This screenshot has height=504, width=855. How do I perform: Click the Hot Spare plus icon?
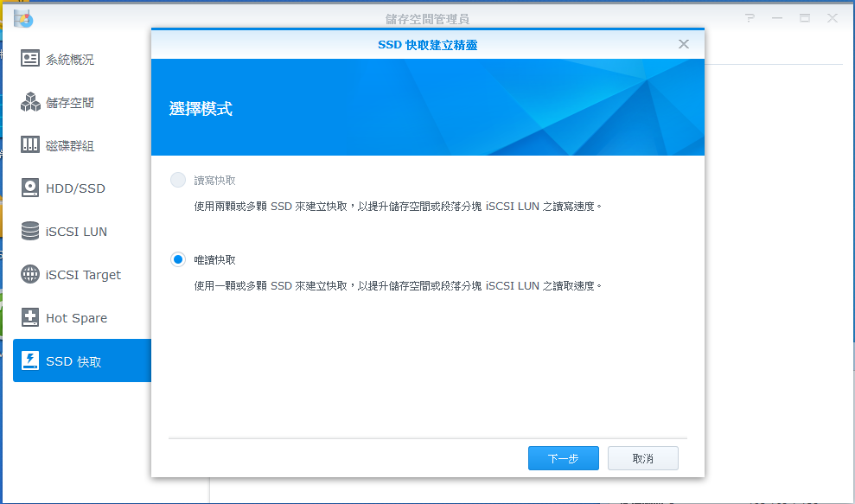coord(30,317)
